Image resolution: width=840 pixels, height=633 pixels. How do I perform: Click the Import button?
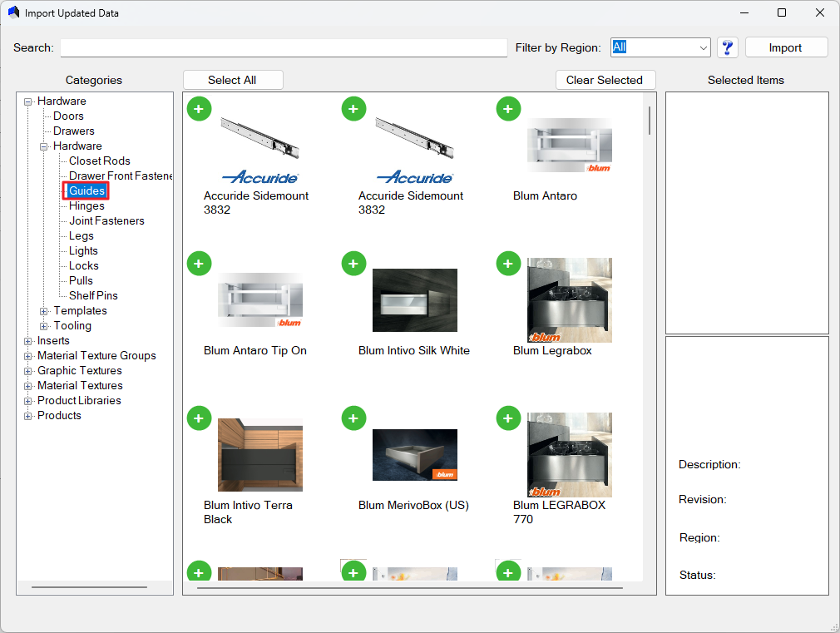point(786,47)
